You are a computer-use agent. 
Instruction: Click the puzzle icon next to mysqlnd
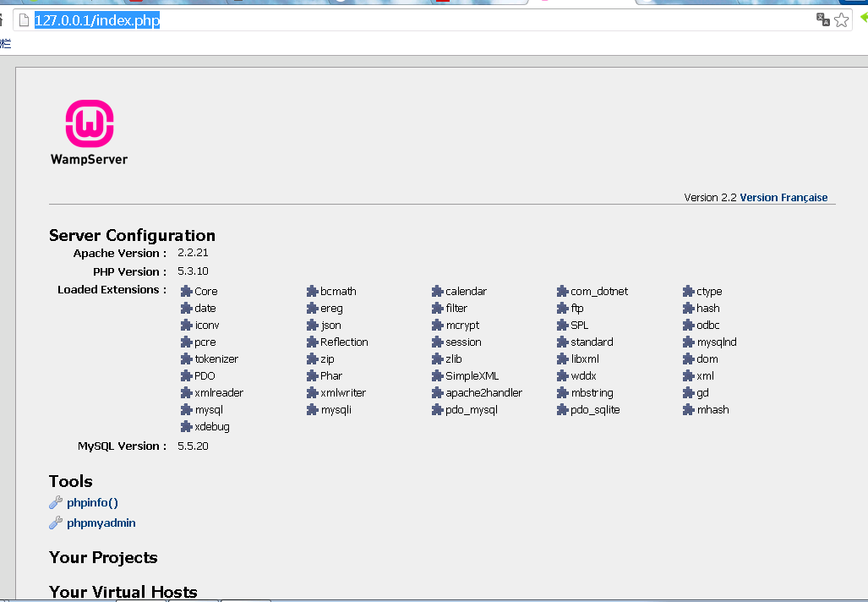click(688, 342)
